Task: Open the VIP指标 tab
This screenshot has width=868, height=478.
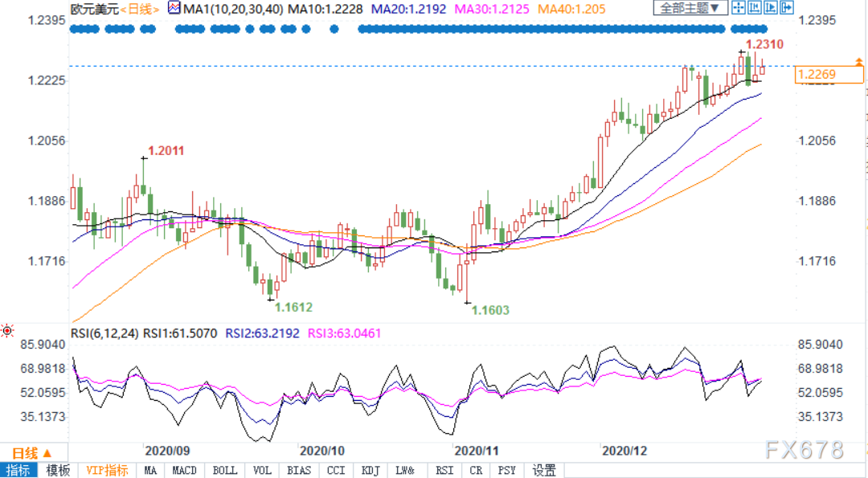Action: [x=107, y=470]
